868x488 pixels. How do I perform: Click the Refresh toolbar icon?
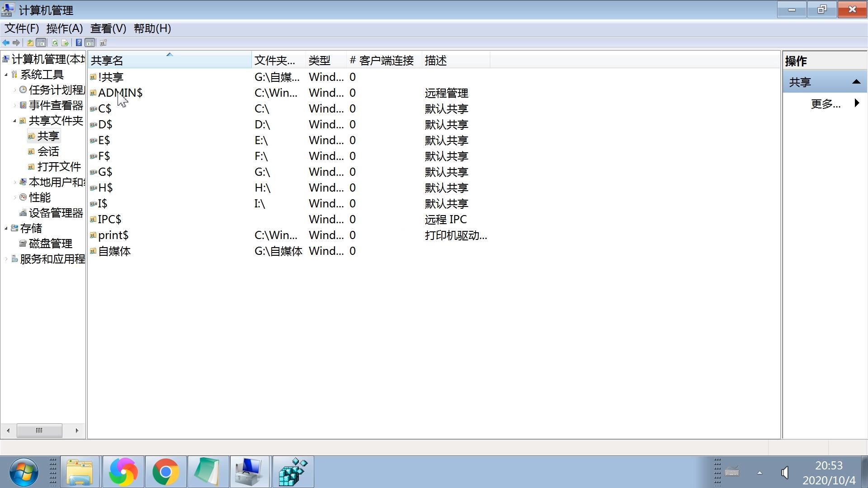[55, 42]
